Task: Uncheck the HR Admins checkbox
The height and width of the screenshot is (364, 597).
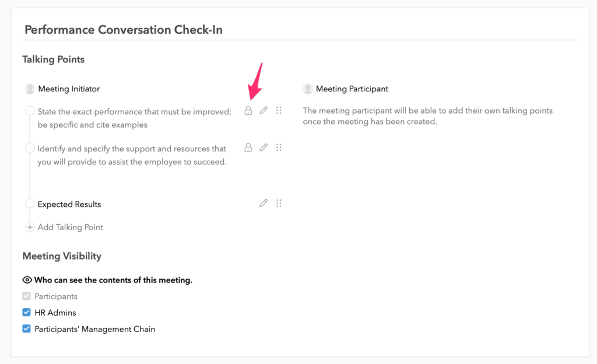Action: pos(26,312)
